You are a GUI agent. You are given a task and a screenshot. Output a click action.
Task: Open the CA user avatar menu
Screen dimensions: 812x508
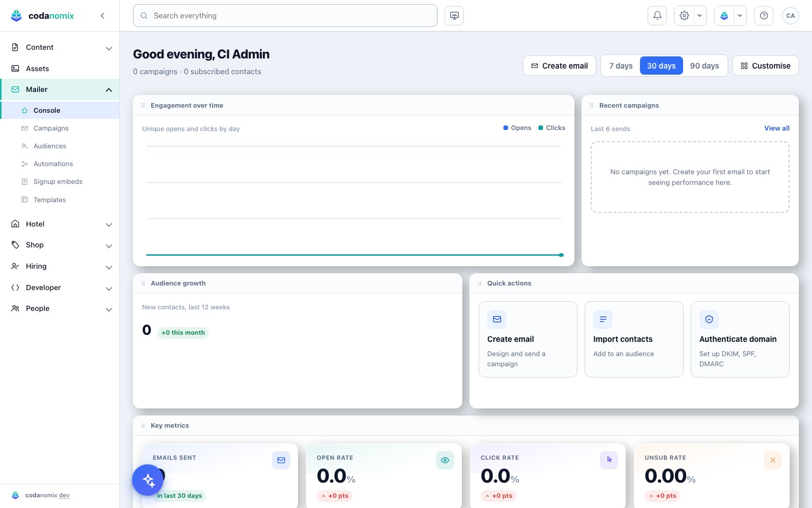tap(791, 16)
